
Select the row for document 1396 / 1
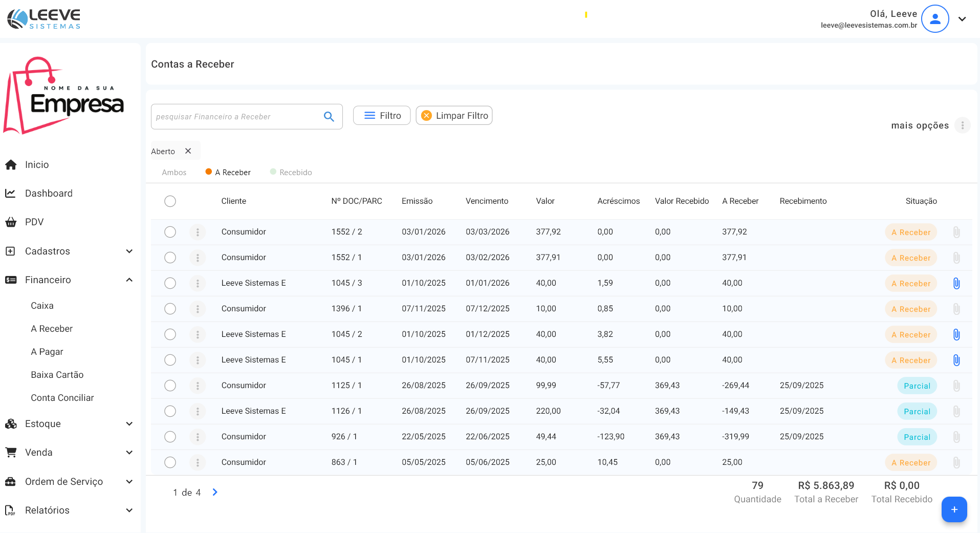(x=170, y=309)
